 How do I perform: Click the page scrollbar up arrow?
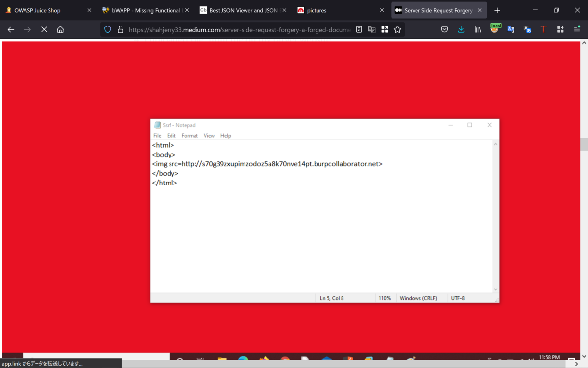coord(584,43)
